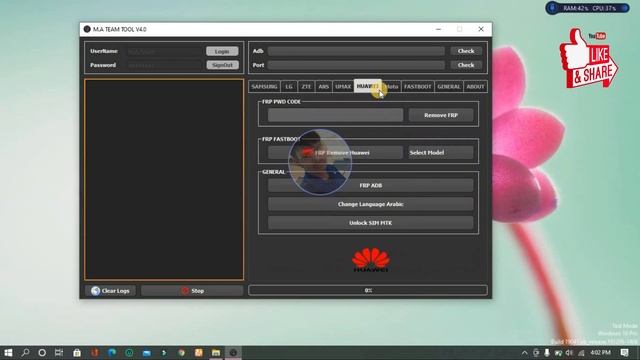Open Cortana circle in taskbar

[42, 353]
